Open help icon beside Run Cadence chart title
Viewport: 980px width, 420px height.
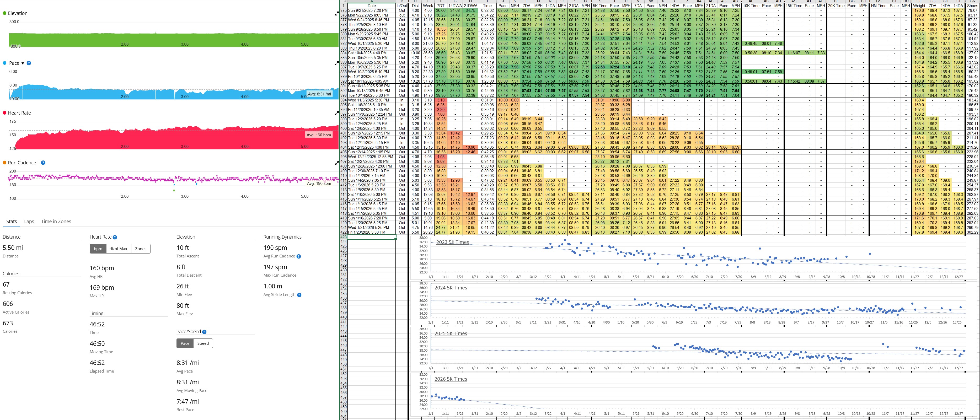(43, 163)
